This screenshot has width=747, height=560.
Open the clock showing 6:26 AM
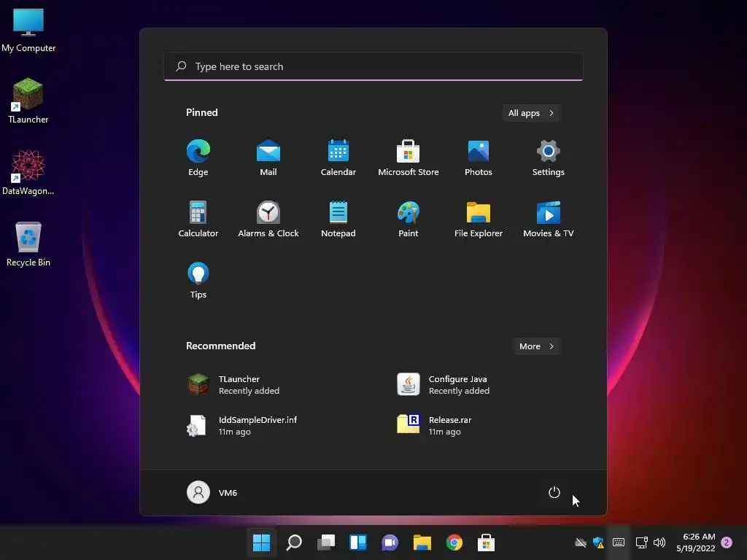695,542
